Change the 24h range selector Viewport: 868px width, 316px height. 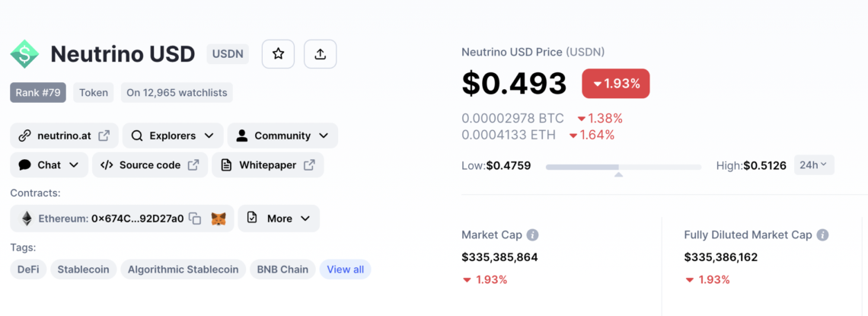(814, 165)
